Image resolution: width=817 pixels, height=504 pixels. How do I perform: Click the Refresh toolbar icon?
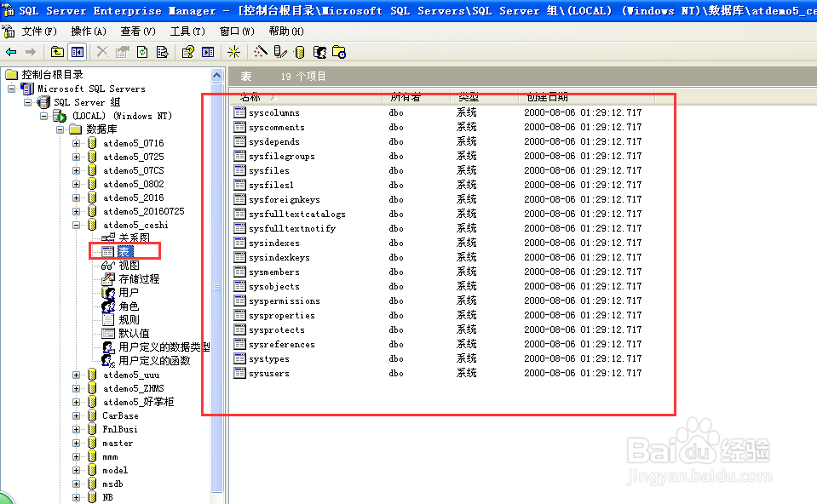pos(142,52)
